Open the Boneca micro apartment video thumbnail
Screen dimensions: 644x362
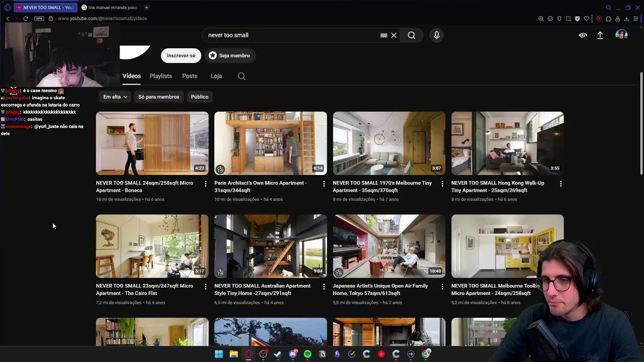[152, 143]
